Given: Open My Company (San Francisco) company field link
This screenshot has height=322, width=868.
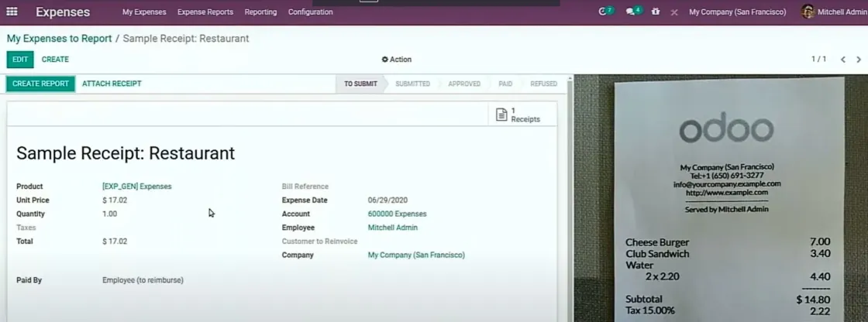Looking at the screenshot, I should pos(416,255).
